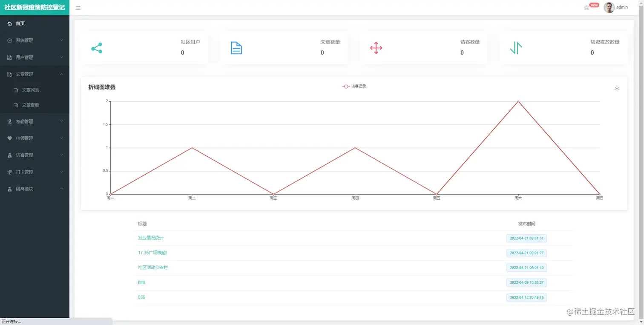
Task: Click the admin avatar picture
Action: point(609,8)
